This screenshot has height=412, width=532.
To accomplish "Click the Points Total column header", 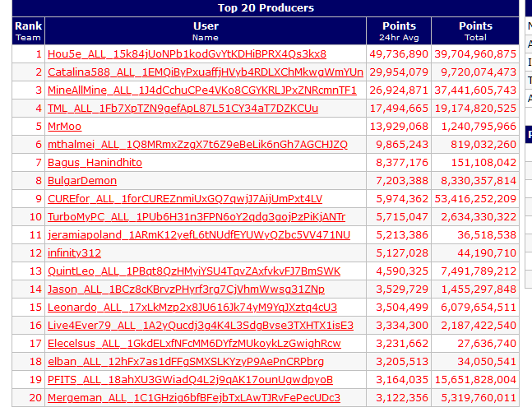I will click(x=475, y=31).
